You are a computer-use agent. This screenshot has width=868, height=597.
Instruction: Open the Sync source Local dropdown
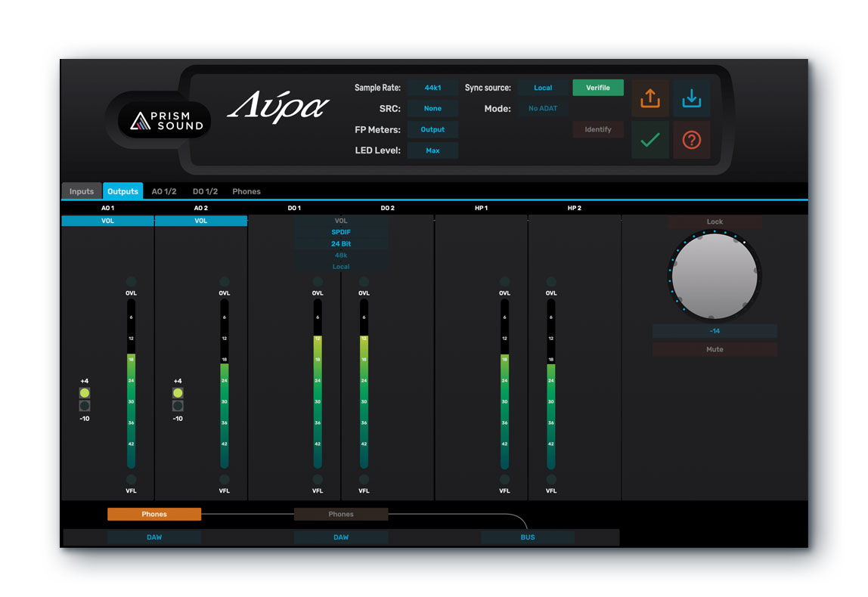(543, 88)
